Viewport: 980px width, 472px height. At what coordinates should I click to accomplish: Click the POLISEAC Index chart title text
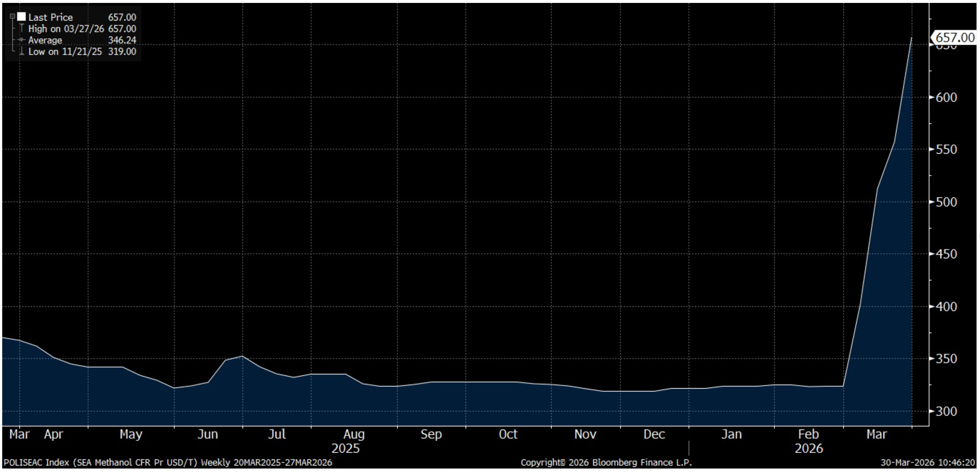[167, 462]
